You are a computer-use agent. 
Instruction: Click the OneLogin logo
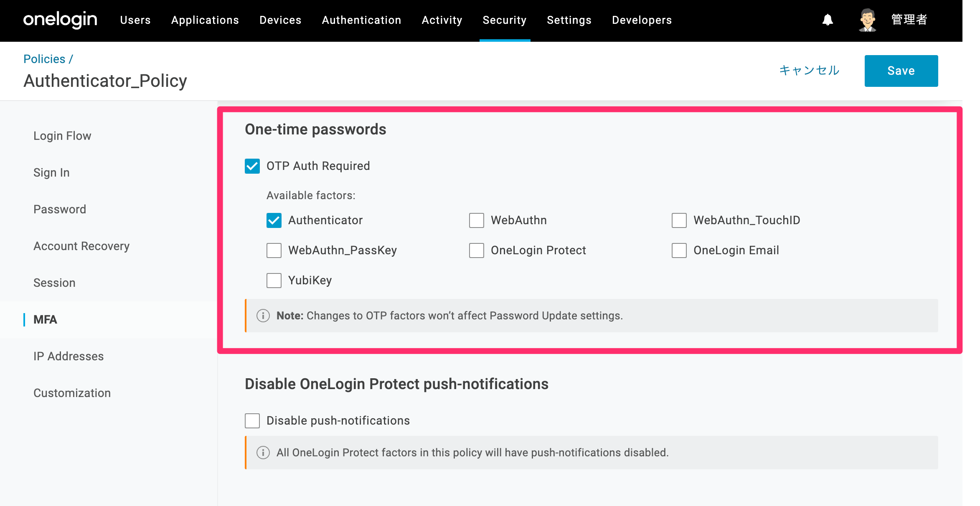[60, 20]
